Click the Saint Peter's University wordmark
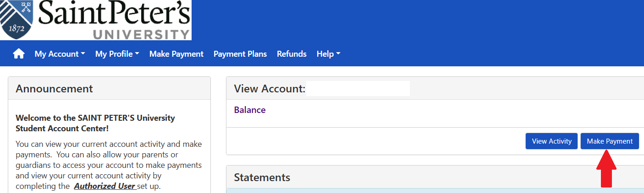The image size is (644, 193). [115, 21]
